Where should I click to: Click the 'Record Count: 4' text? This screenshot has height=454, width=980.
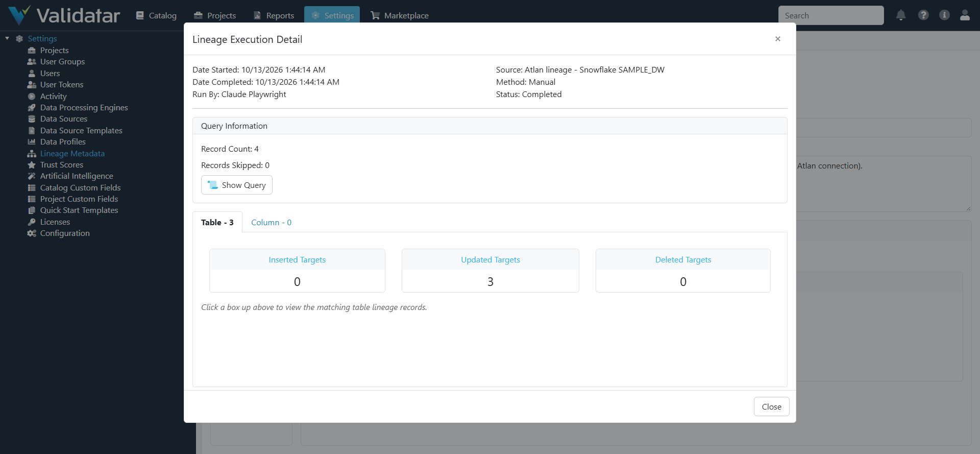230,149
